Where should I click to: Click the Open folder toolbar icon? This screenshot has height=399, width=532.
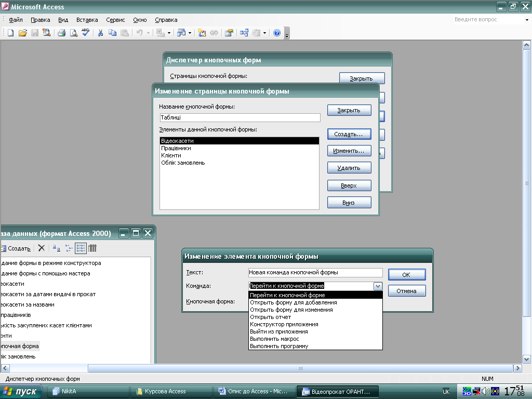pos(23,33)
